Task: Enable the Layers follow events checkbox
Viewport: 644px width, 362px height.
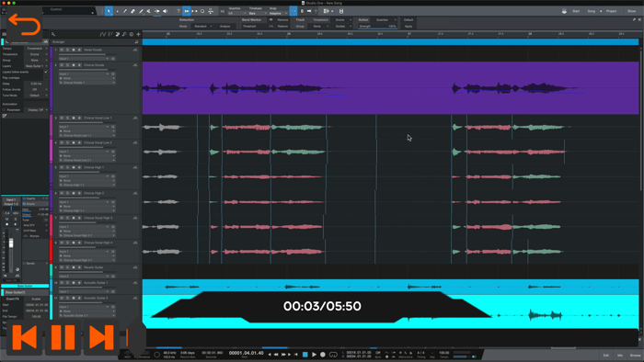Action: coord(46,72)
